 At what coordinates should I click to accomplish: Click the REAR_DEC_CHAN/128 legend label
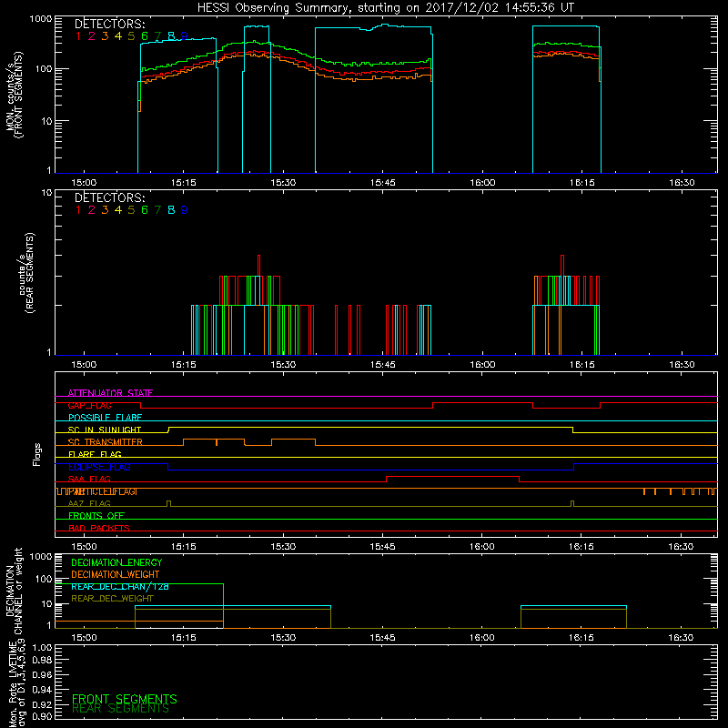click(x=120, y=587)
